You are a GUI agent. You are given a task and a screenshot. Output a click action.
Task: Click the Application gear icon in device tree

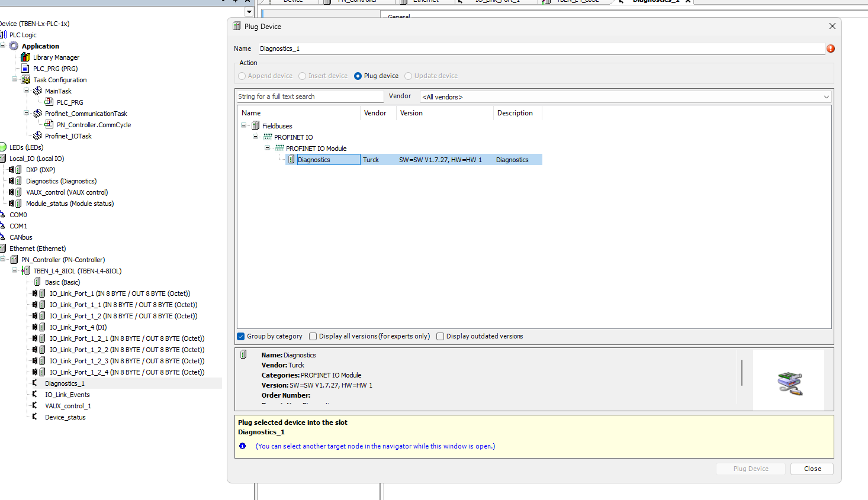click(x=14, y=46)
